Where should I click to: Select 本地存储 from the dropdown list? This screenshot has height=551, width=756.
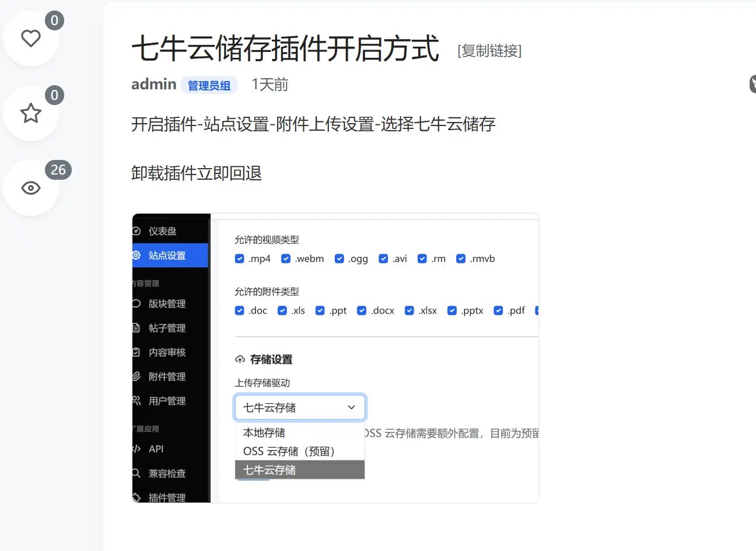pos(300,433)
